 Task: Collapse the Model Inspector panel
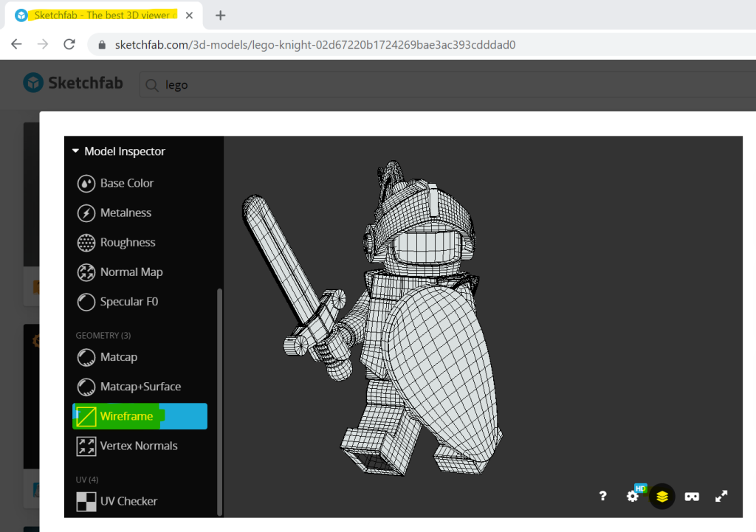tap(76, 151)
